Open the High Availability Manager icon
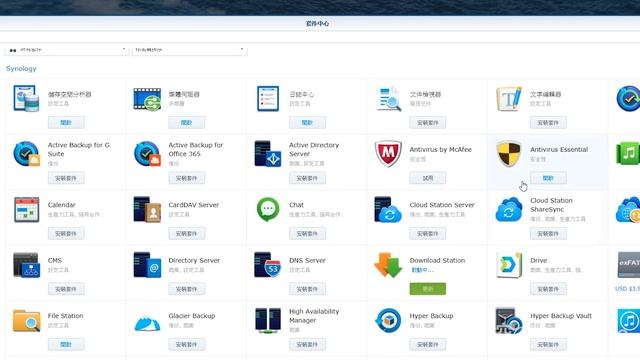Viewport: 640px width, 360px height. pos(267,320)
